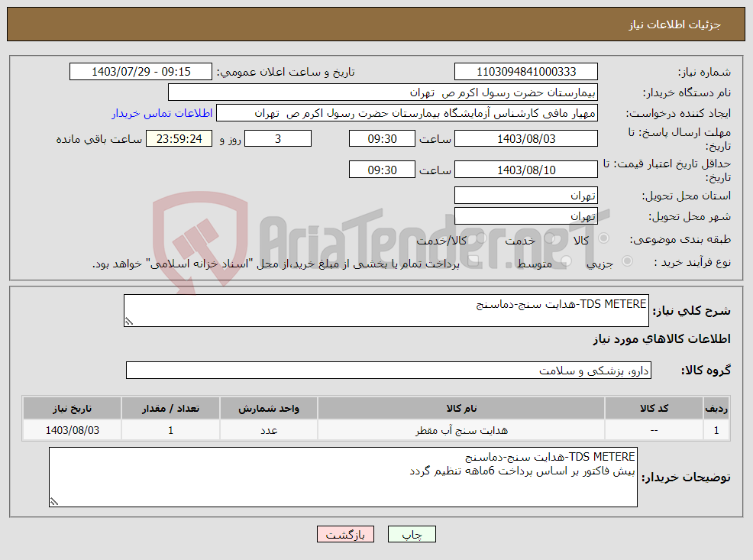Click delivery province تهران field
Image resolution: width=753 pixels, height=560 pixels.
[526, 196]
